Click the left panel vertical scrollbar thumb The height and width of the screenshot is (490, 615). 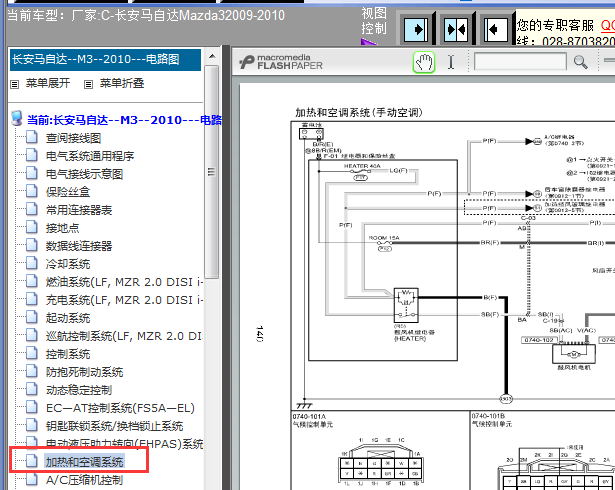click(x=211, y=172)
